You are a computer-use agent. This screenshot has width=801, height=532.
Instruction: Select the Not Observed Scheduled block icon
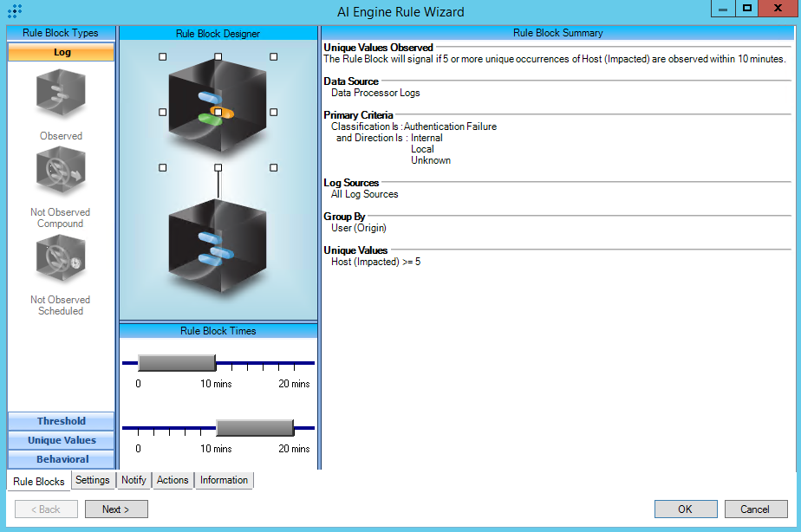coord(61,259)
